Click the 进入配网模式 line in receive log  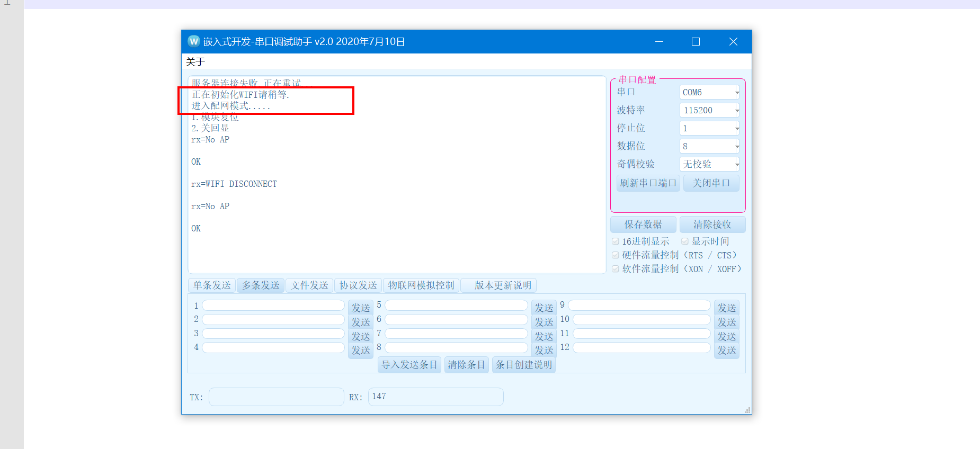231,106
